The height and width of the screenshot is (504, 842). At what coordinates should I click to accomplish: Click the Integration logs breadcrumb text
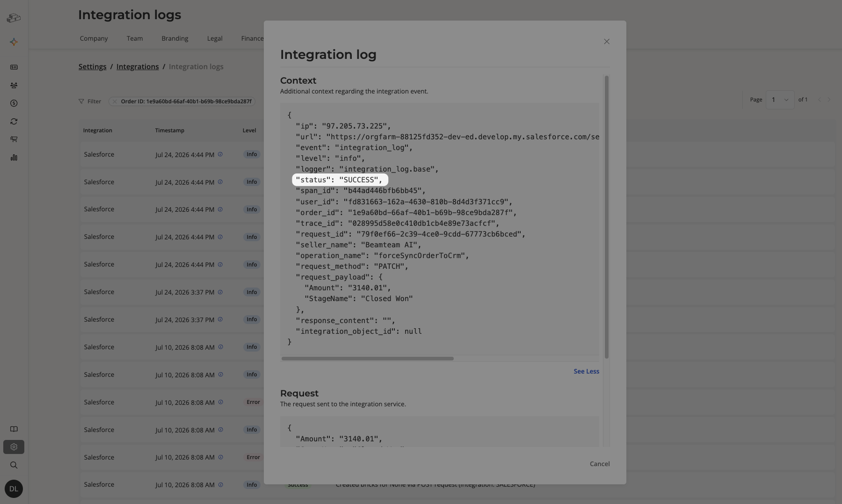pyautogui.click(x=196, y=67)
